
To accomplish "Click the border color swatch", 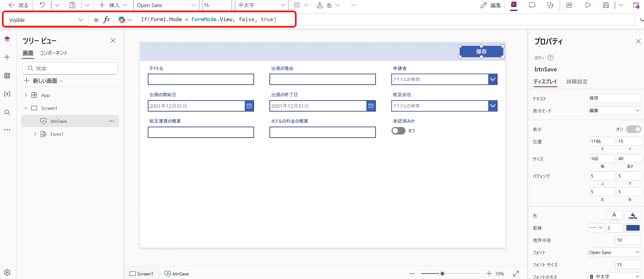I will 633,228.
